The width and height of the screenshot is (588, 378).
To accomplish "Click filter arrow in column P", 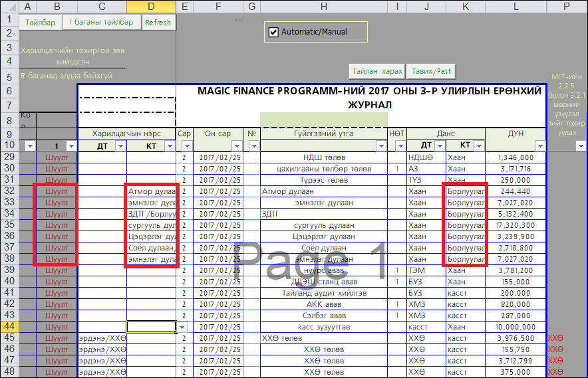I will (580, 146).
